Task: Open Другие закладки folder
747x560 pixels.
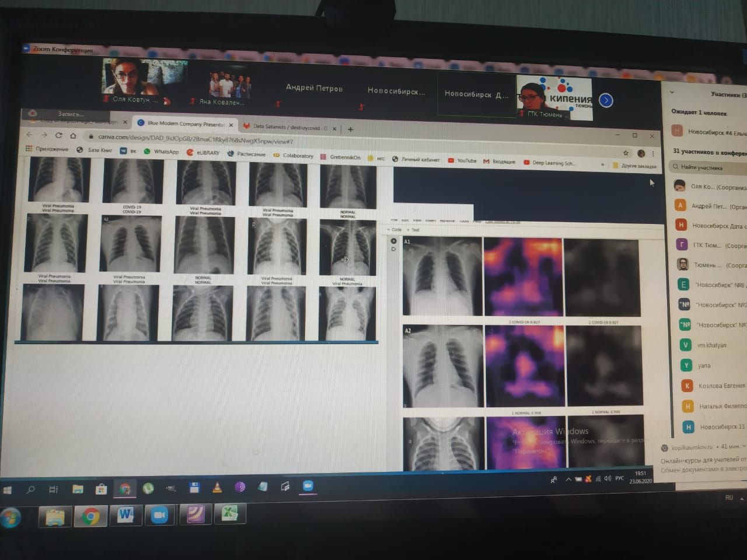Action: click(634, 166)
